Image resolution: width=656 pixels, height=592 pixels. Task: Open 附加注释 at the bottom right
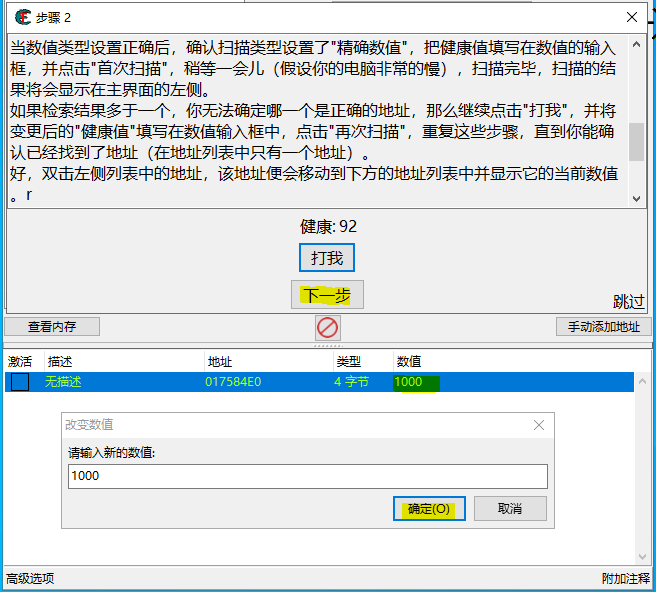click(626, 579)
